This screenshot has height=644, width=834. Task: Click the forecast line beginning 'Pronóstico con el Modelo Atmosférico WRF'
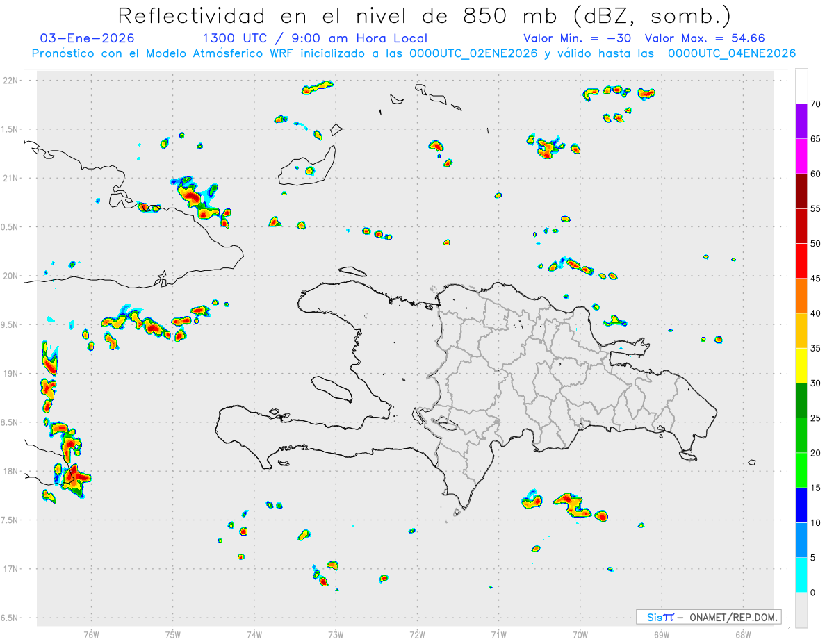tap(414, 53)
